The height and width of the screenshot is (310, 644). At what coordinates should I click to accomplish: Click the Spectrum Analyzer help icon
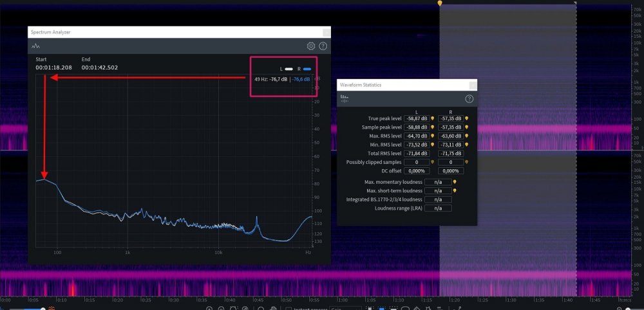[323, 46]
